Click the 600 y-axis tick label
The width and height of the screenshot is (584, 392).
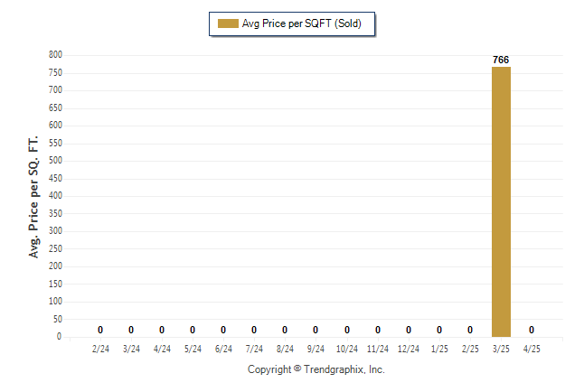[x=55, y=125]
